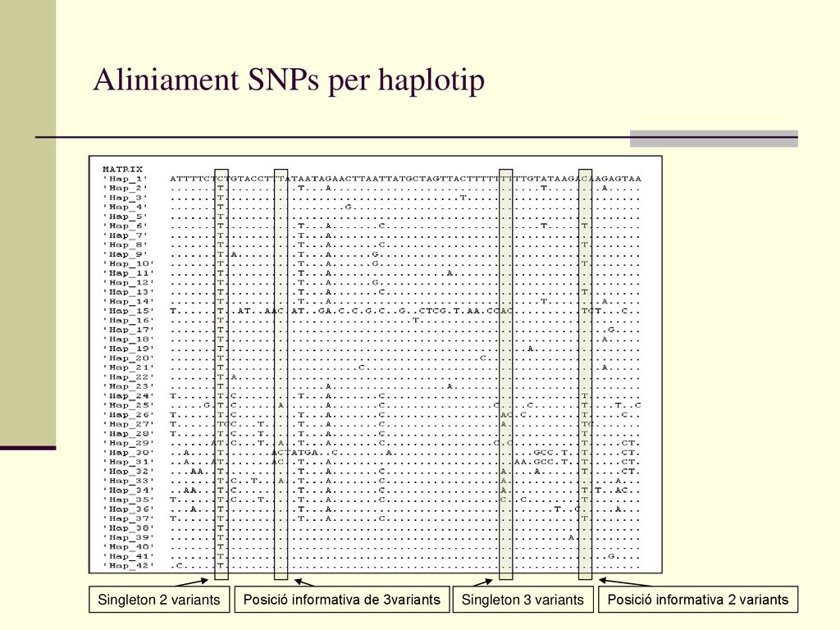Choose the 'Hap_17' row label

[128, 330]
